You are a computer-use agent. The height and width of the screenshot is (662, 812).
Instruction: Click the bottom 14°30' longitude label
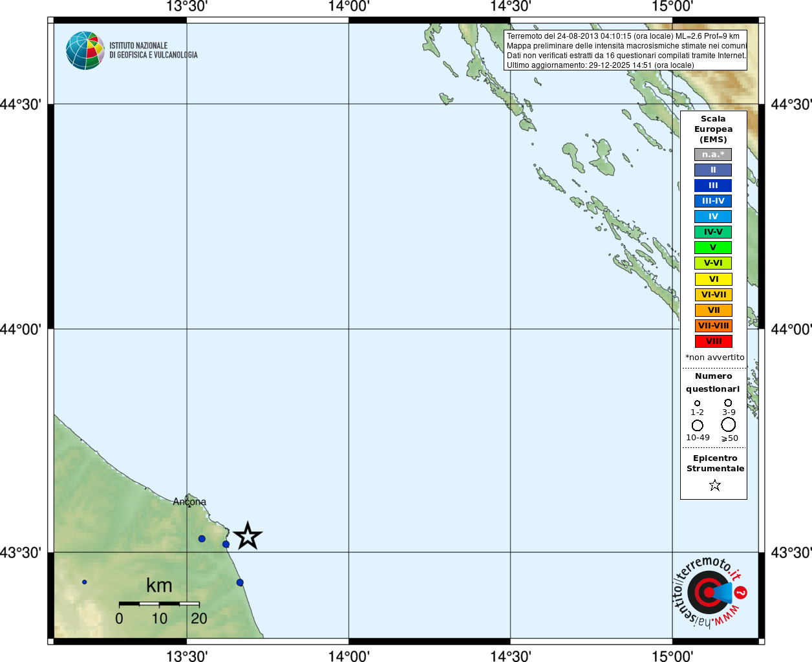click(511, 656)
